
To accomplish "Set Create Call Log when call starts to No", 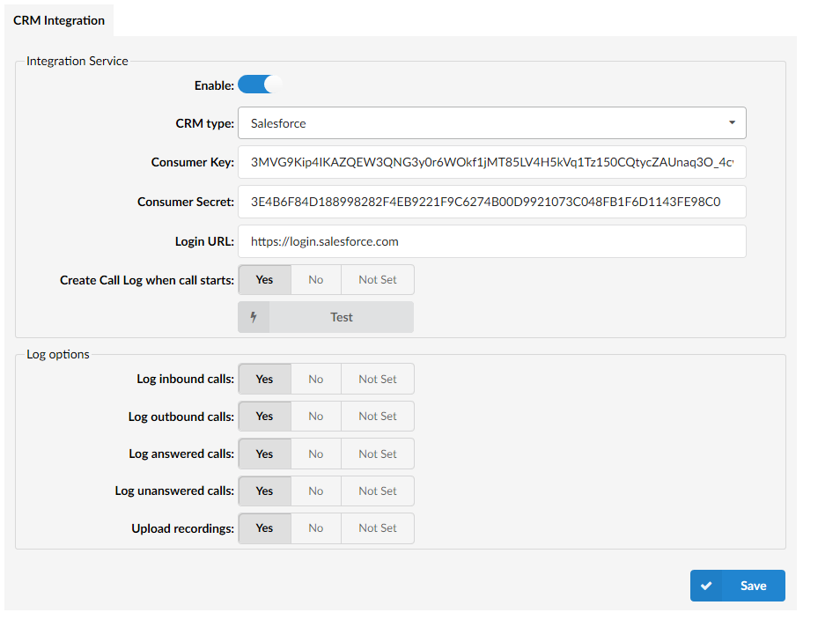I will click(315, 280).
